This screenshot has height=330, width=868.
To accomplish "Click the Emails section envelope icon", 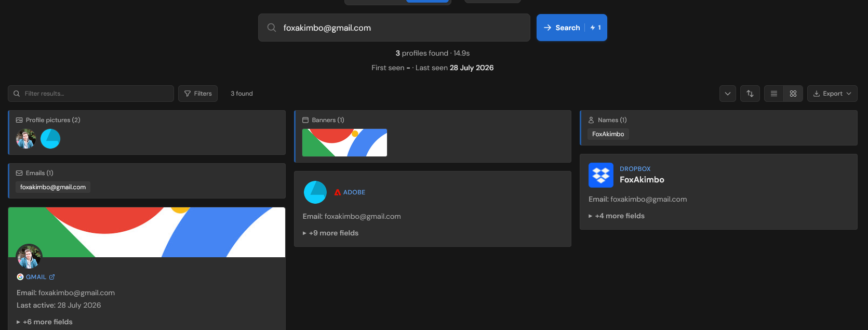I will (19, 173).
